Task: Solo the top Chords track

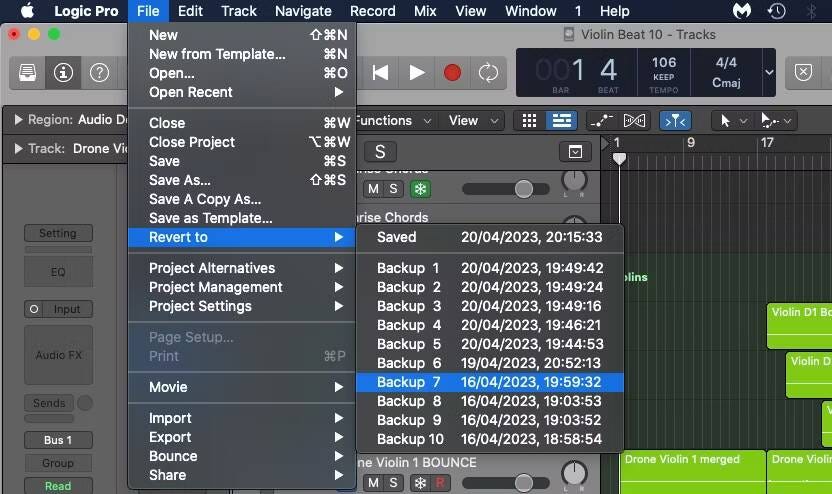Action: click(393, 189)
